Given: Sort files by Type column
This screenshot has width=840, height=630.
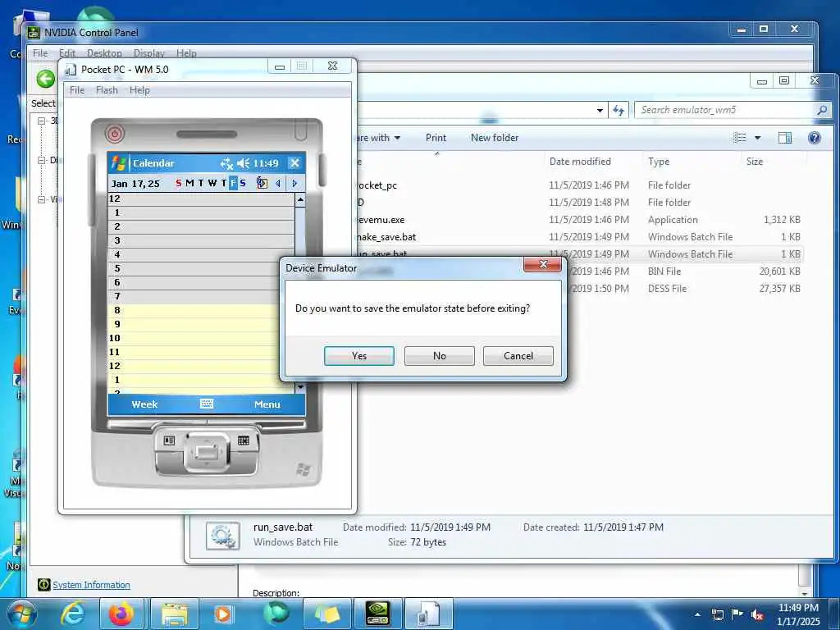Looking at the screenshot, I should [659, 162].
